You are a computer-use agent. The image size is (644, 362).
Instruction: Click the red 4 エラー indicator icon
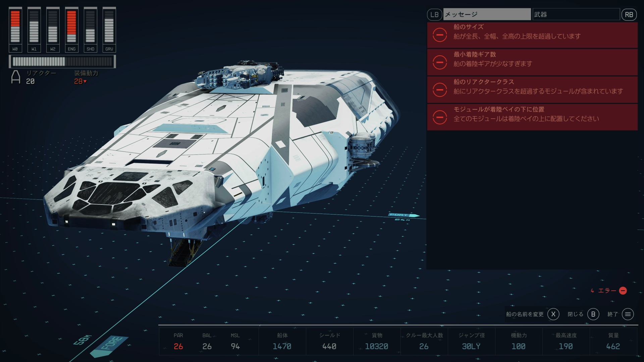pyautogui.click(x=623, y=291)
